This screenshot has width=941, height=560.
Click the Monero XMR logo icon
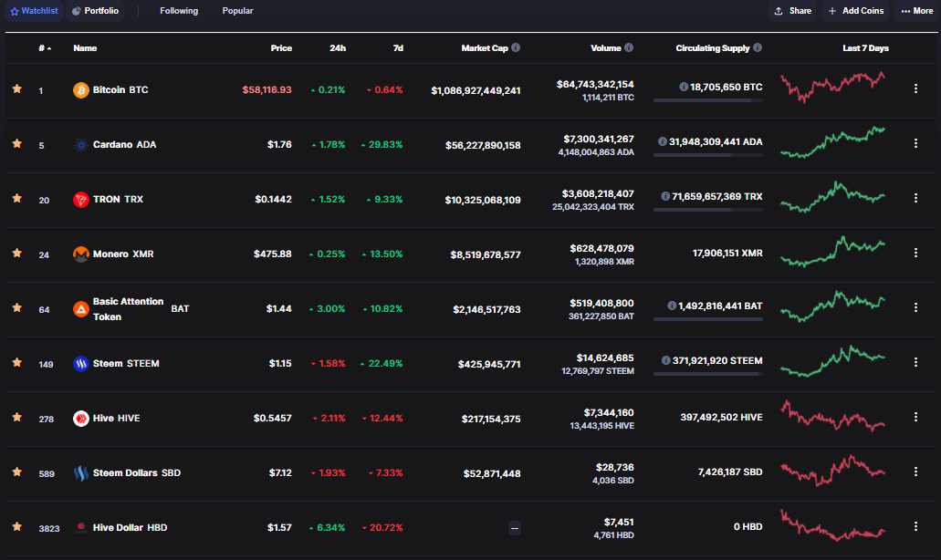click(x=81, y=254)
